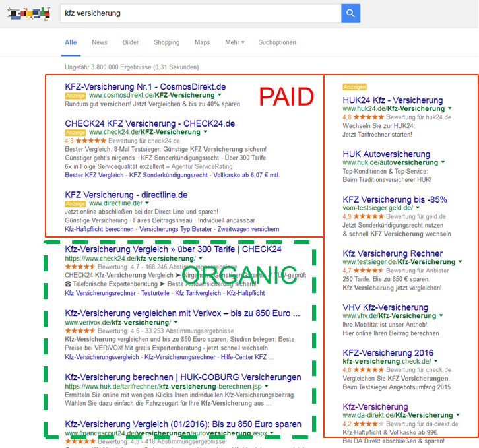Screen dimensions: 479x448
Task: Open the KFZ-Versicherung 2016 sidebar ad
Action: click(x=388, y=353)
